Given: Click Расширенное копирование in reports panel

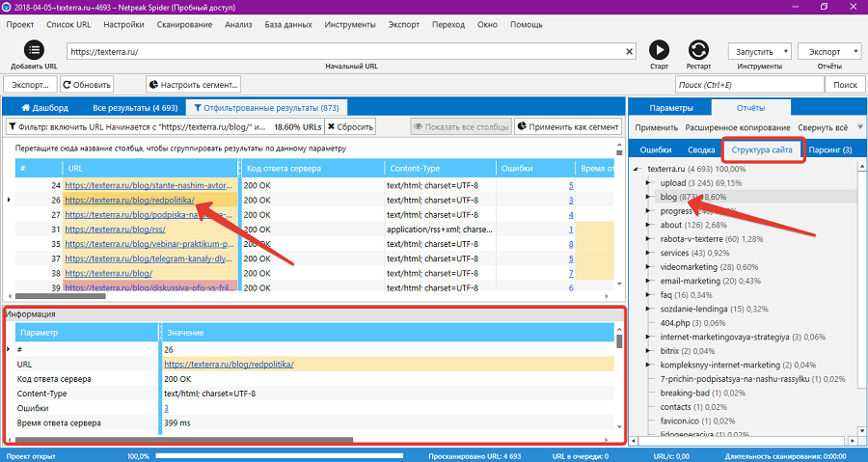Looking at the screenshot, I should 738,127.
